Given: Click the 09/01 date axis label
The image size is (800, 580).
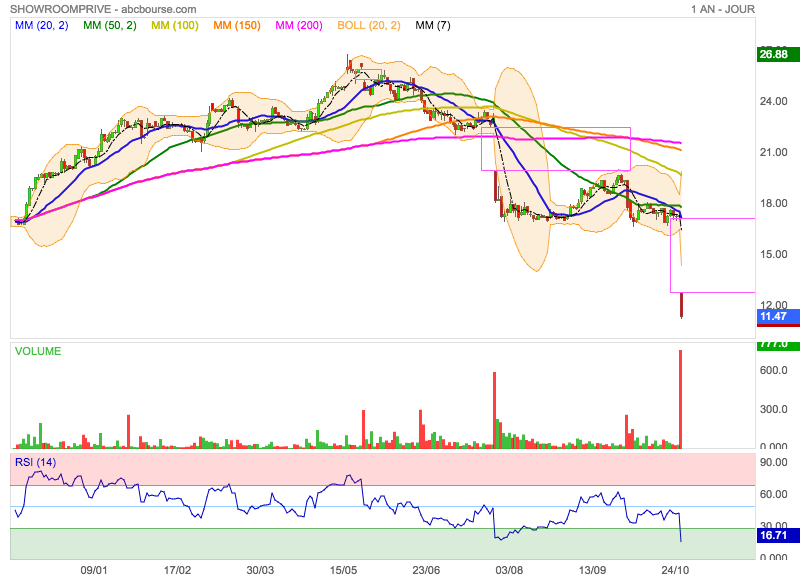Looking at the screenshot, I should pos(94,570).
